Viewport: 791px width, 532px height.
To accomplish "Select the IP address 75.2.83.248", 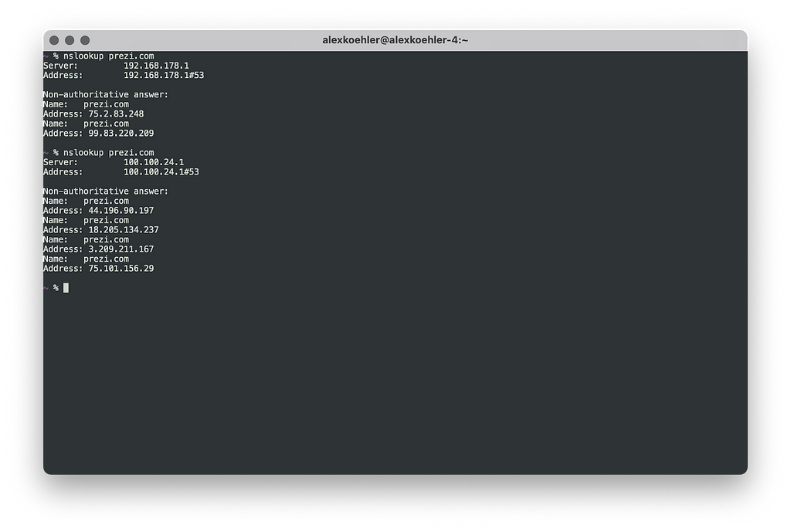I will [116, 114].
